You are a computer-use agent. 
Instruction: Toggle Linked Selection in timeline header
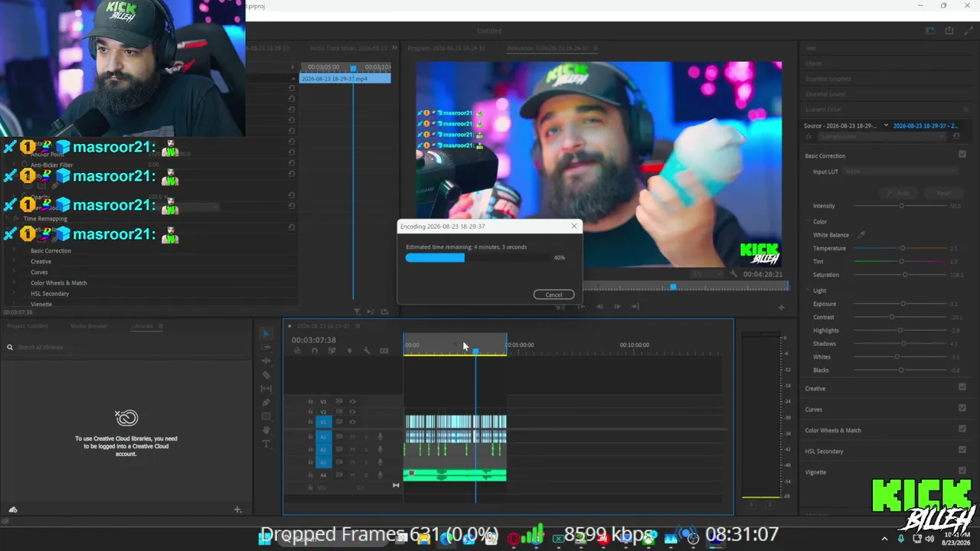(x=332, y=350)
